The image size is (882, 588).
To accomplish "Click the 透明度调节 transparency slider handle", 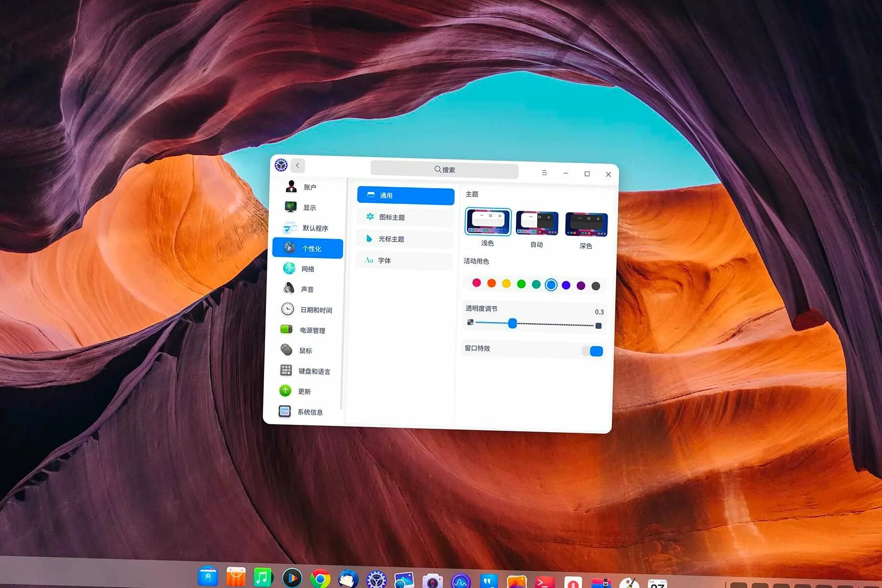I will 513,323.
